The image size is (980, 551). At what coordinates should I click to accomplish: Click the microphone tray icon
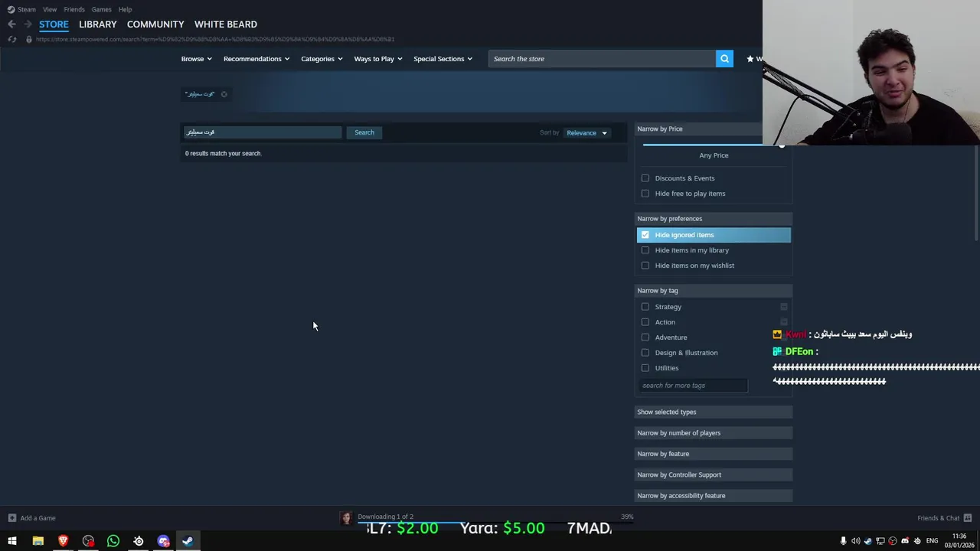(843, 541)
